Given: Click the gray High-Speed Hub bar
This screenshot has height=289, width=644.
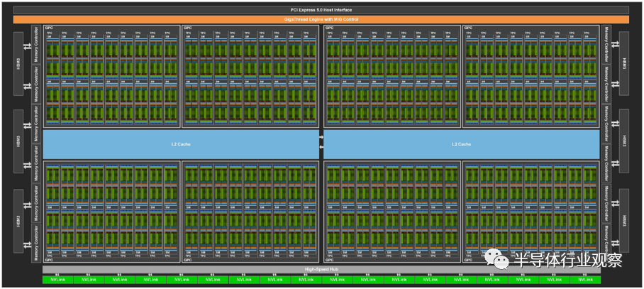Looking at the screenshot, I should 321,270.
